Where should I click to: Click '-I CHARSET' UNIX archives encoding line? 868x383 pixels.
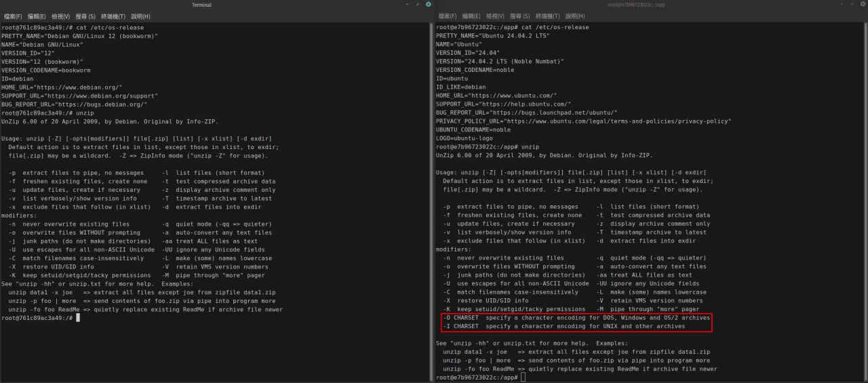(x=564, y=326)
